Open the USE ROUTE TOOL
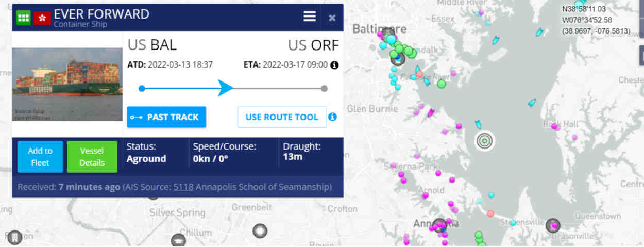 pos(282,117)
